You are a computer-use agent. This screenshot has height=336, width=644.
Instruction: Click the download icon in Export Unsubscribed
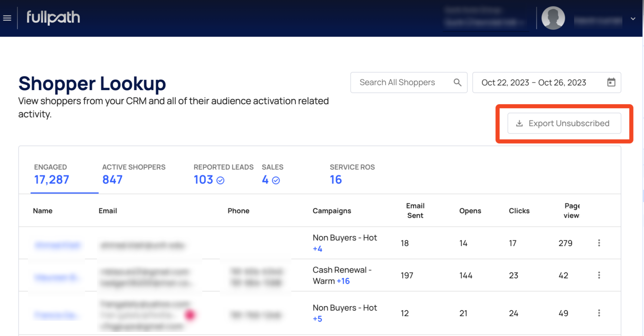[519, 123]
